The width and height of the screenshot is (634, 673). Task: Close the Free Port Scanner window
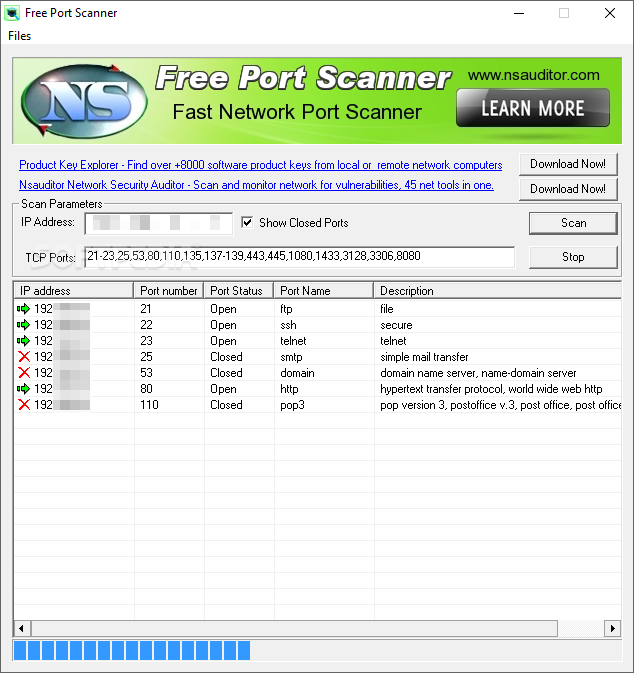click(610, 13)
